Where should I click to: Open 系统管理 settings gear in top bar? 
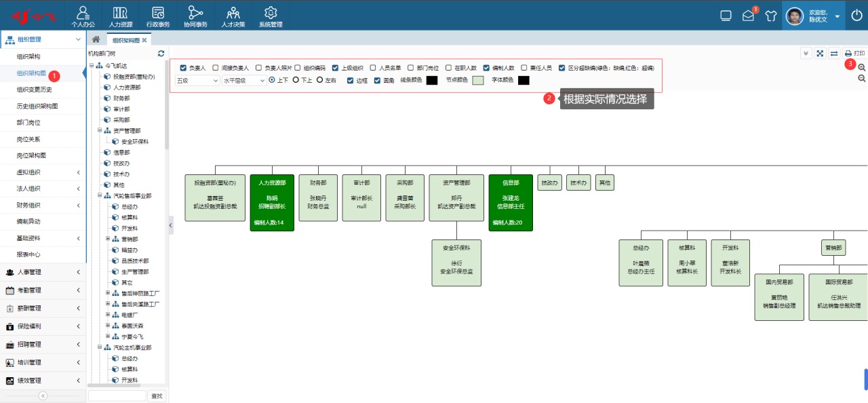(271, 16)
